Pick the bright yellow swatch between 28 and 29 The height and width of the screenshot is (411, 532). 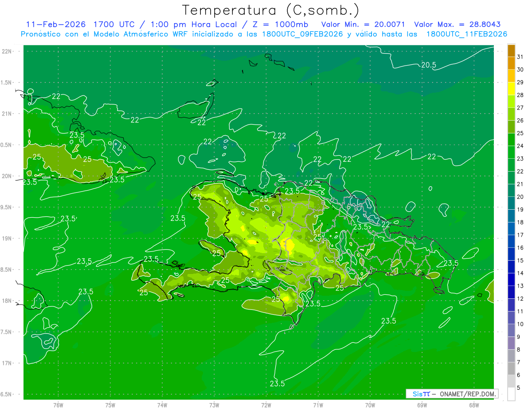[511, 89]
